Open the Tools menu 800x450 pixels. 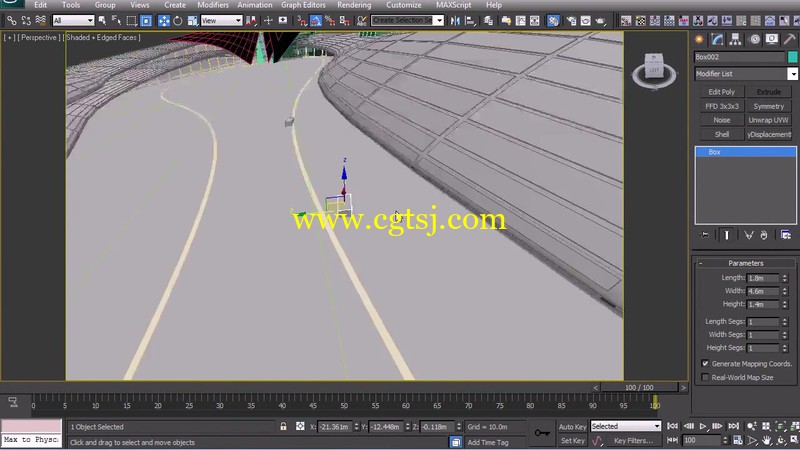tap(71, 5)
